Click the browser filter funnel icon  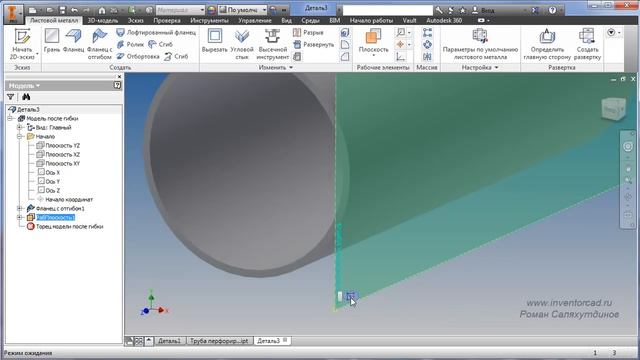[11, 97]
